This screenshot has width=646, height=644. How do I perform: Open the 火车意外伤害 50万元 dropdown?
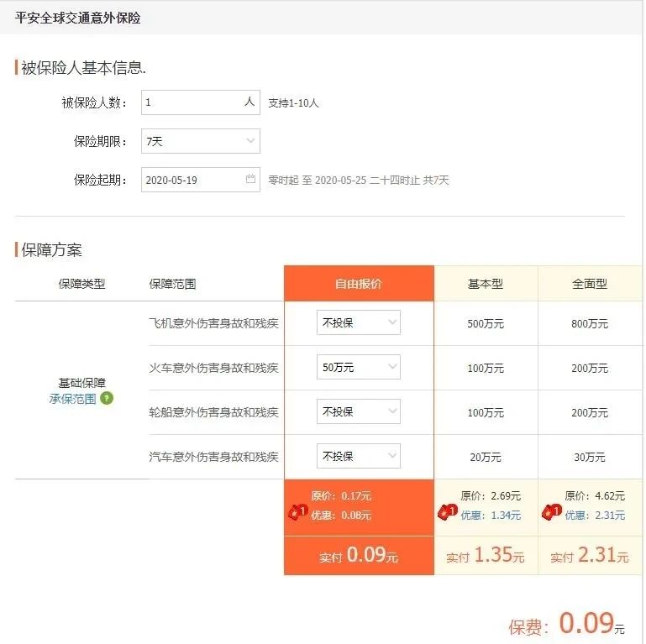[x=359, y=367]
